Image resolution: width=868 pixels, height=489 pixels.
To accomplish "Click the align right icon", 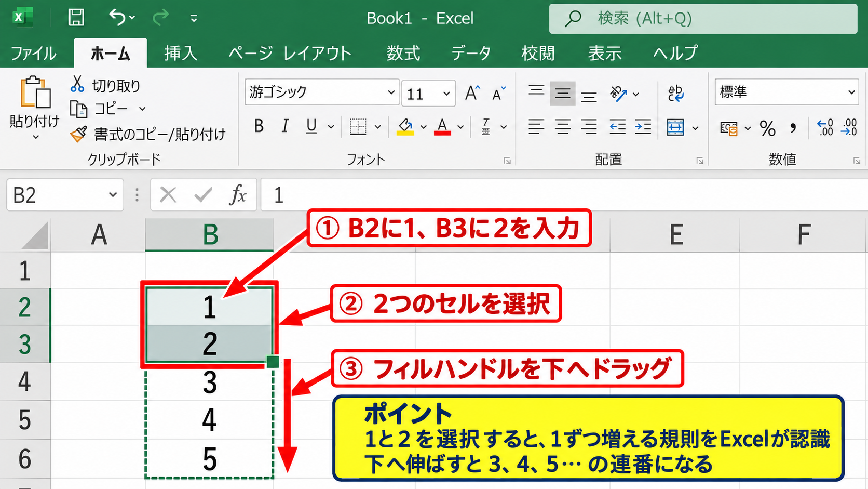I will pyautogui.click(x=589, y=126).
